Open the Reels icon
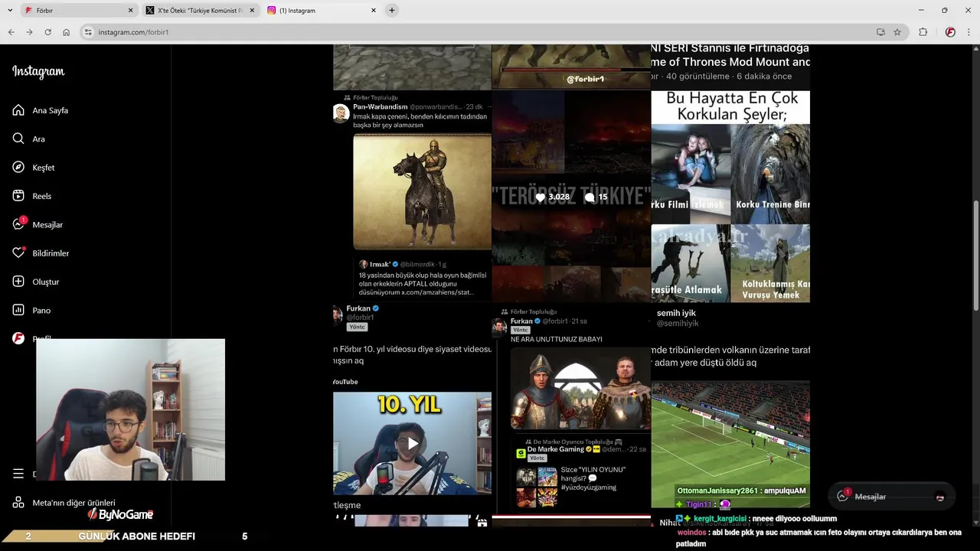Screen dimensions: 980x551 tap(18, 196)
